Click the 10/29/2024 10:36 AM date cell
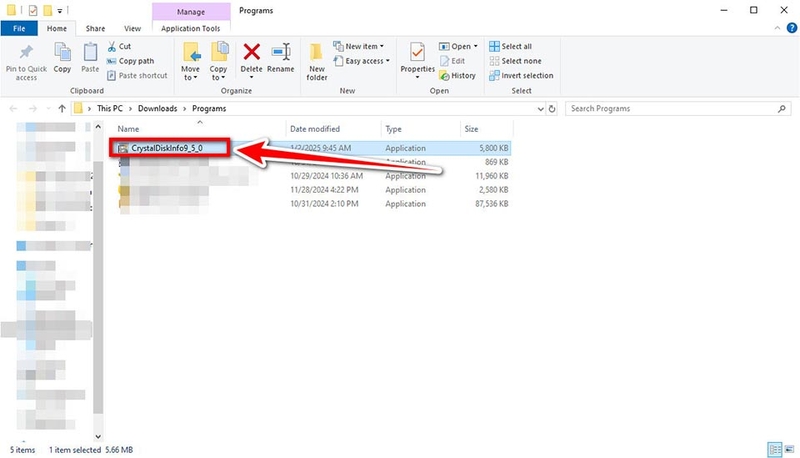The image size is (800, 458). click(327, 176)
